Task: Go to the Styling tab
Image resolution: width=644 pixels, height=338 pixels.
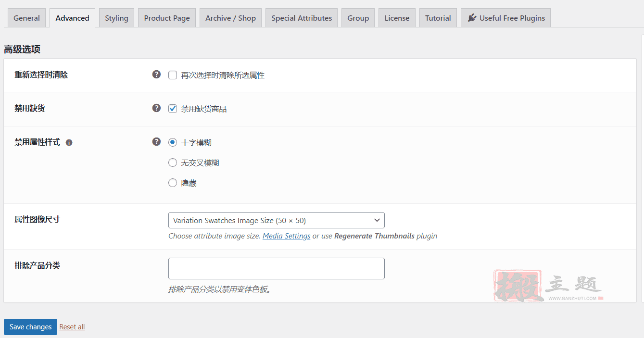Action: tap(116, 18)
